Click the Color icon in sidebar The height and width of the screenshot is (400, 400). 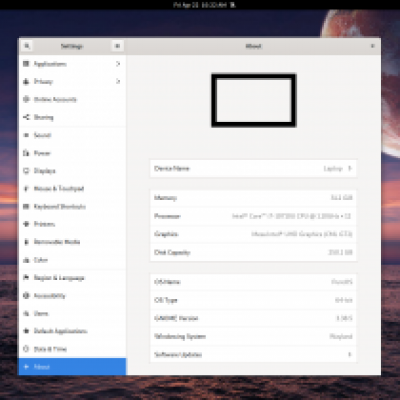[26, 260]
